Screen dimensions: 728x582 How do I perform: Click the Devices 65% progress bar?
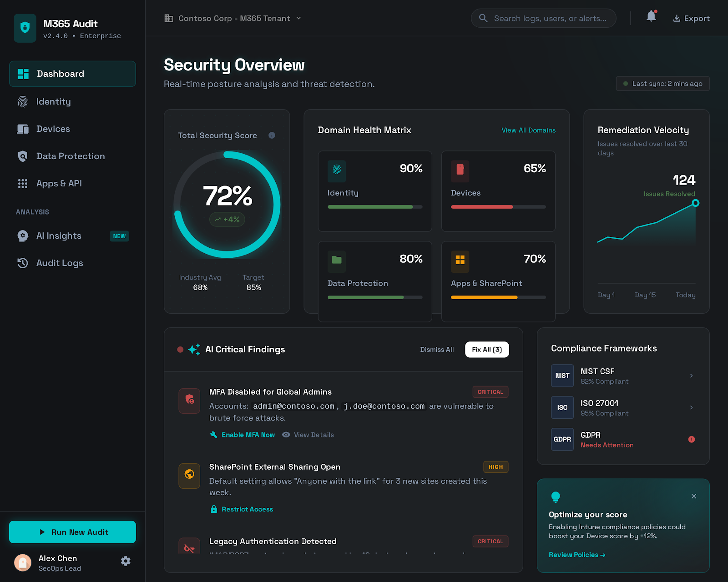[x=498, y=207]
